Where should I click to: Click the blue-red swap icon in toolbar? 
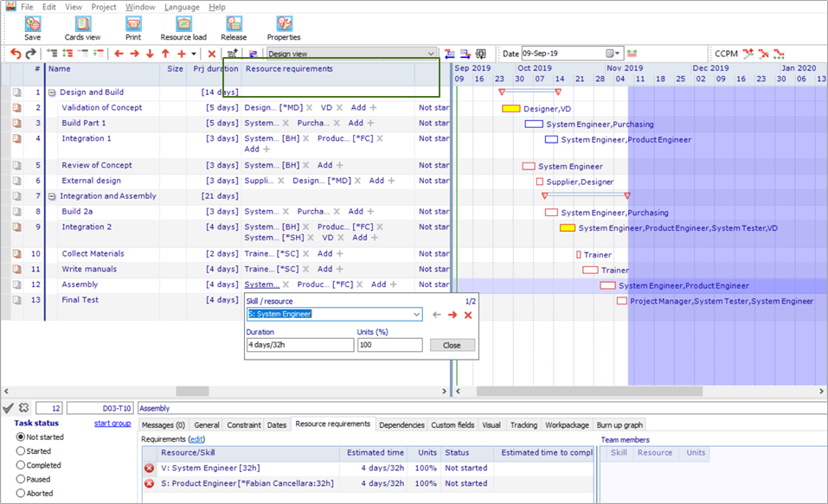[x=253, y=54]
